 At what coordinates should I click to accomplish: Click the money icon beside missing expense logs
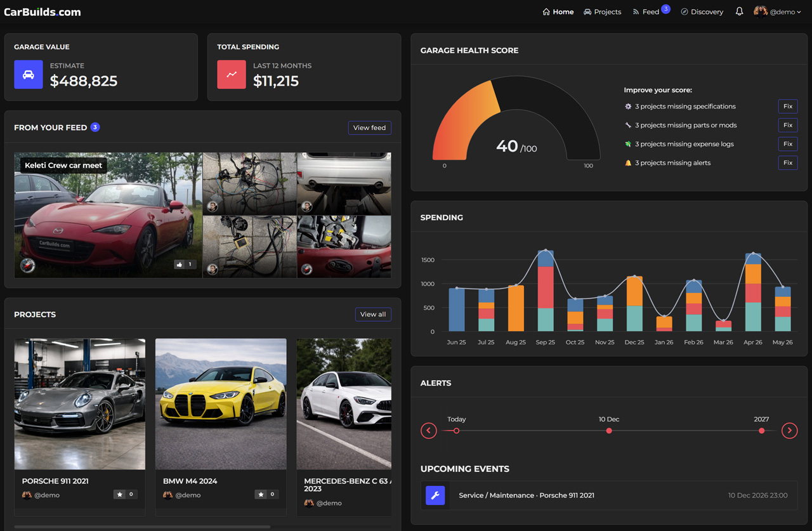628,144
